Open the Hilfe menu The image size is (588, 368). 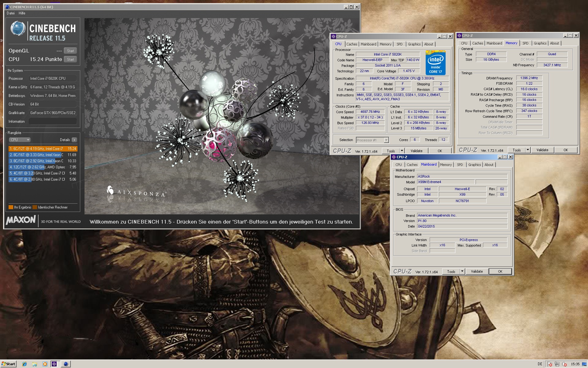point(22,13)
